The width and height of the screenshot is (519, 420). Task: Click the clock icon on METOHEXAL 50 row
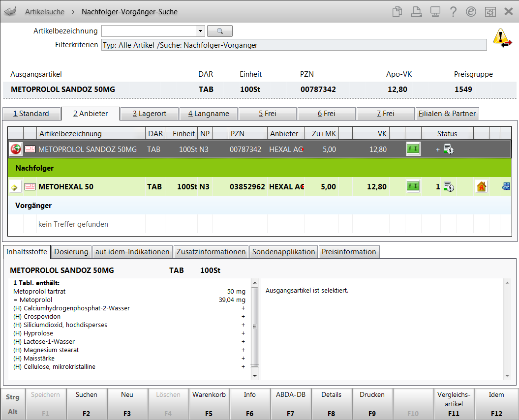click(x=449, y=187)
